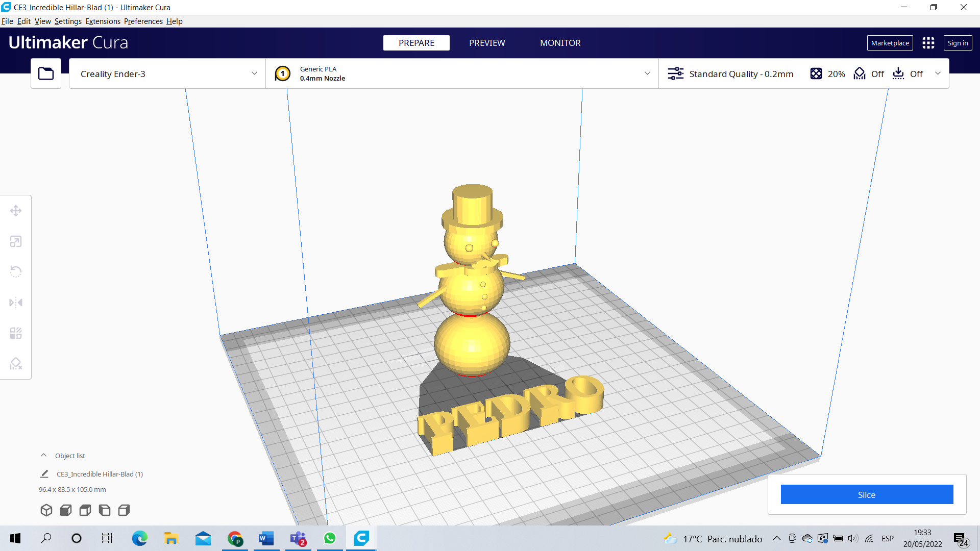The width and height of the screenshot is (980, 551).
Task: Expand the Generic PLA material dropdown
Action: point(462,74)
